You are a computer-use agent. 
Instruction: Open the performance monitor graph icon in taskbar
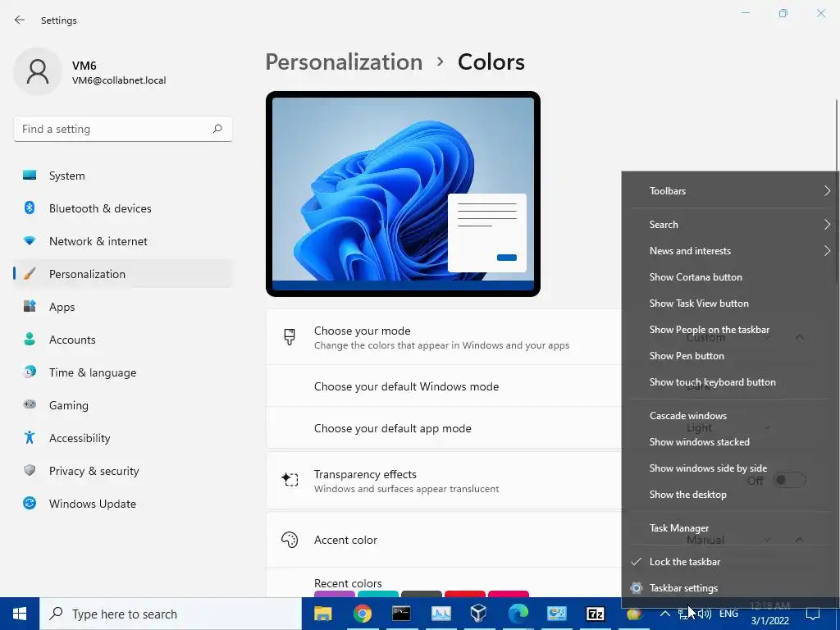(x=441, y=614)
